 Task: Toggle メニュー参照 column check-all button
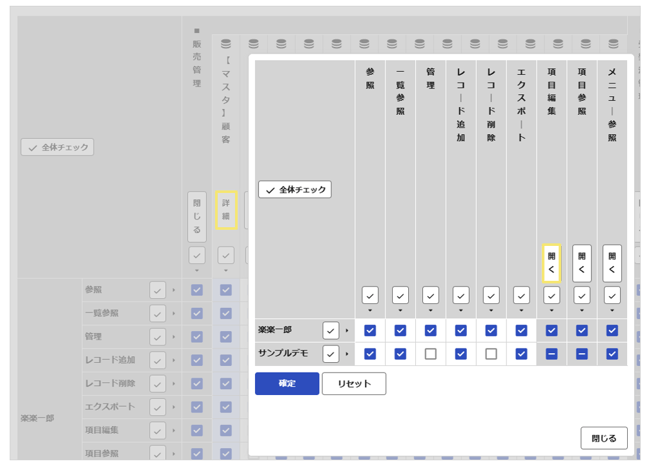612,295
